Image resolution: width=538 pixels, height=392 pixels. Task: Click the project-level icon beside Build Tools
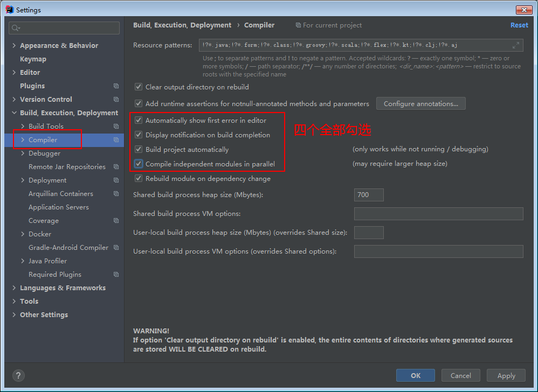pos(116,127)
